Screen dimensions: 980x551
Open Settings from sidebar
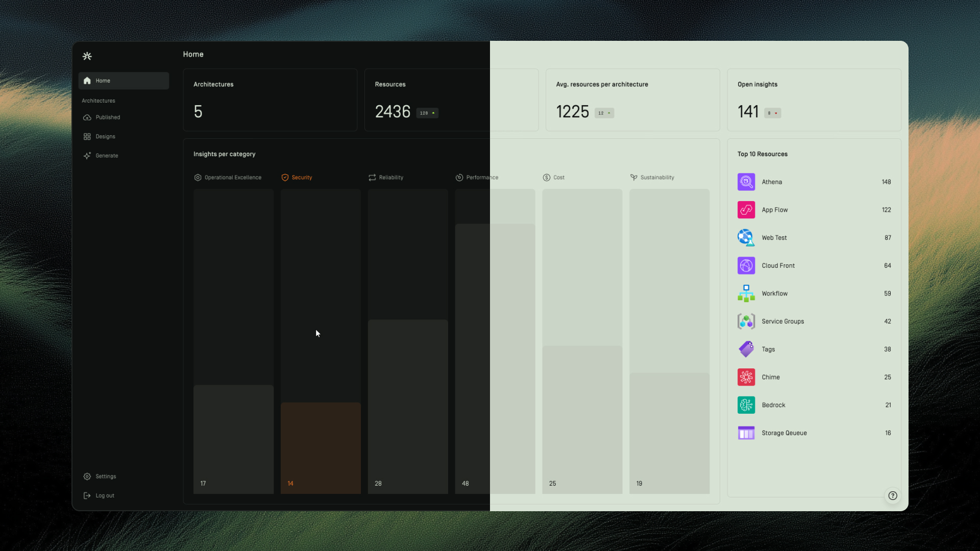point(106,477)
